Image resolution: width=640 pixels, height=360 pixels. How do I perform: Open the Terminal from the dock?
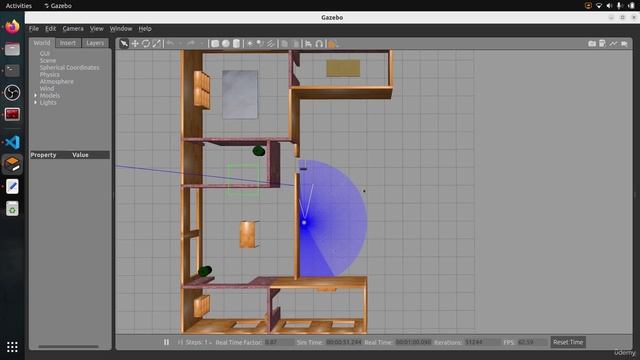click(12, 71)
